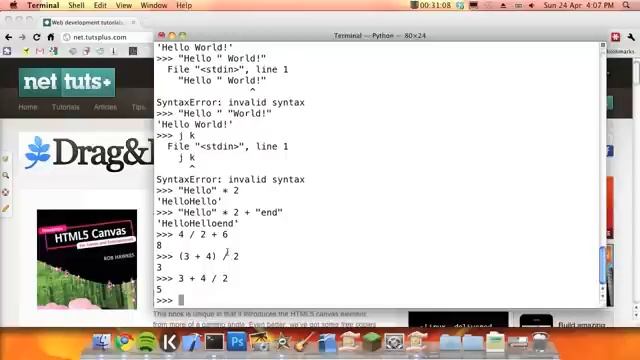Open the silver gear app icon in dock

(394, 342)
